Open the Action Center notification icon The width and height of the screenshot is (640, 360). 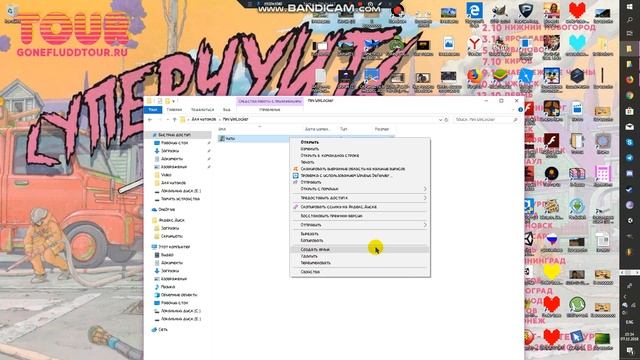[630, 351]
